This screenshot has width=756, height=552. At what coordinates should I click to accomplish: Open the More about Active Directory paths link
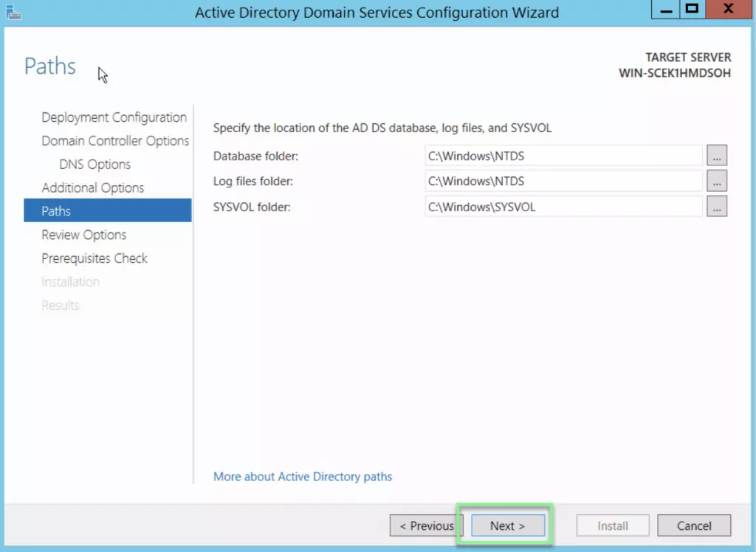(x=303, y=477)
